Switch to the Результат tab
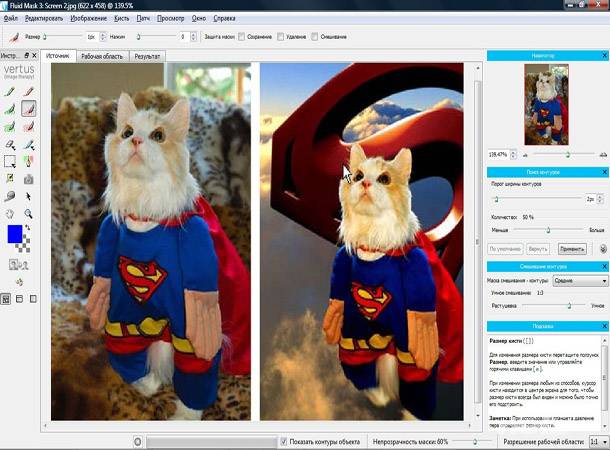610x450 pixels. (x=147, y=56)
